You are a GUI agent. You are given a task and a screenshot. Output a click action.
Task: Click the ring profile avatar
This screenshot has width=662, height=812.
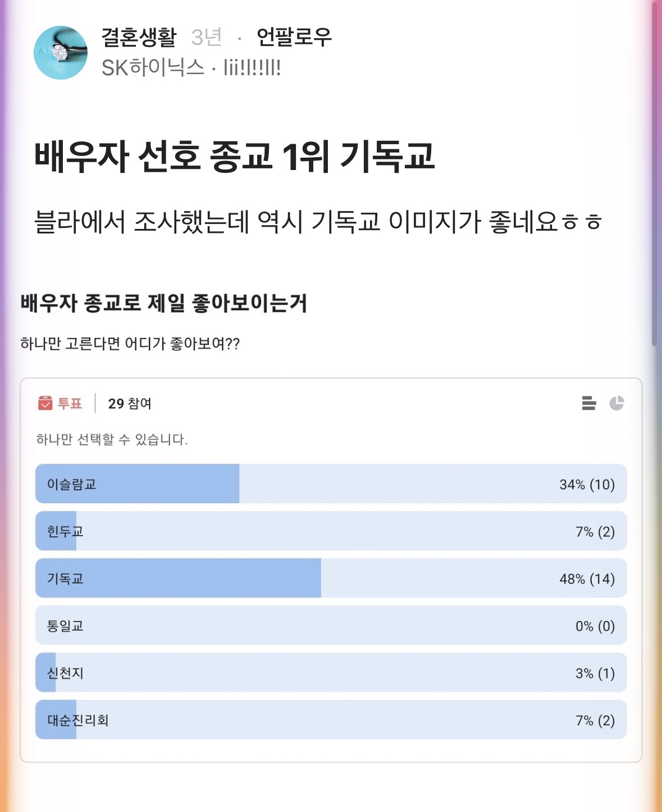[61, 53]
